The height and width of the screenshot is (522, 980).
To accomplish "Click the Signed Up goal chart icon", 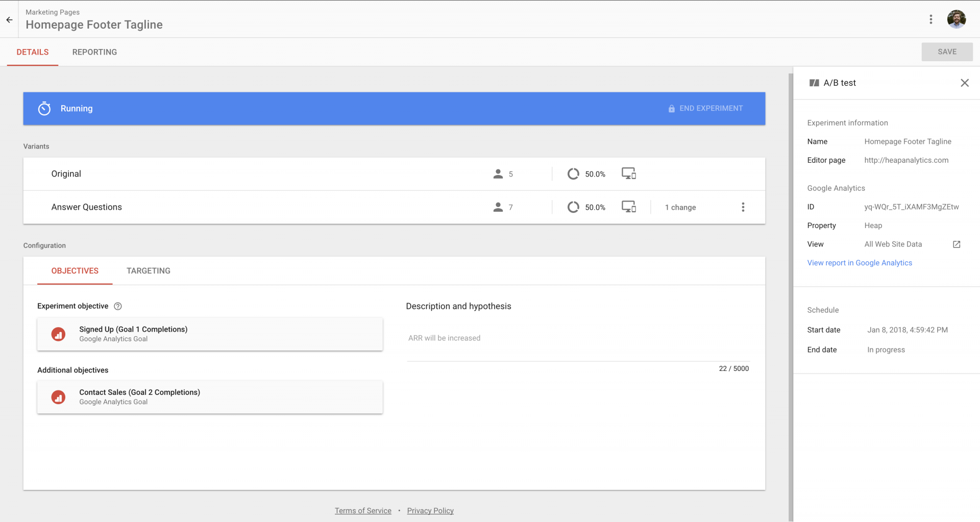I will click(58, 334).
